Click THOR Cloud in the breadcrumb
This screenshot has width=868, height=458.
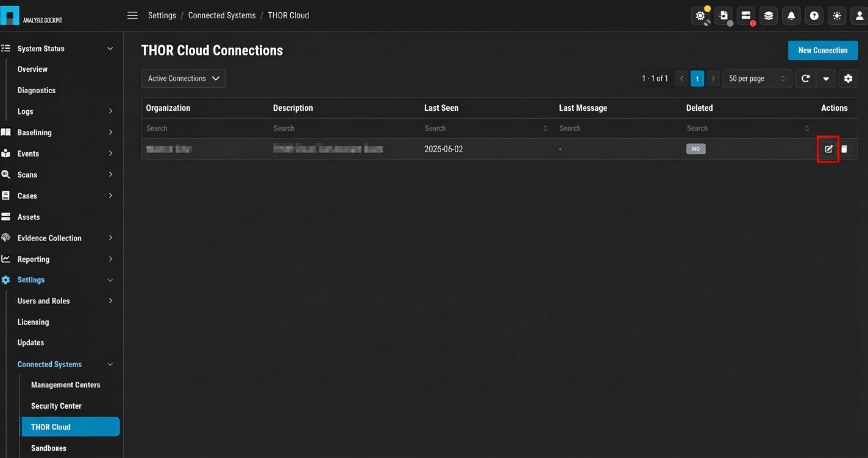(x=288, y=16)
